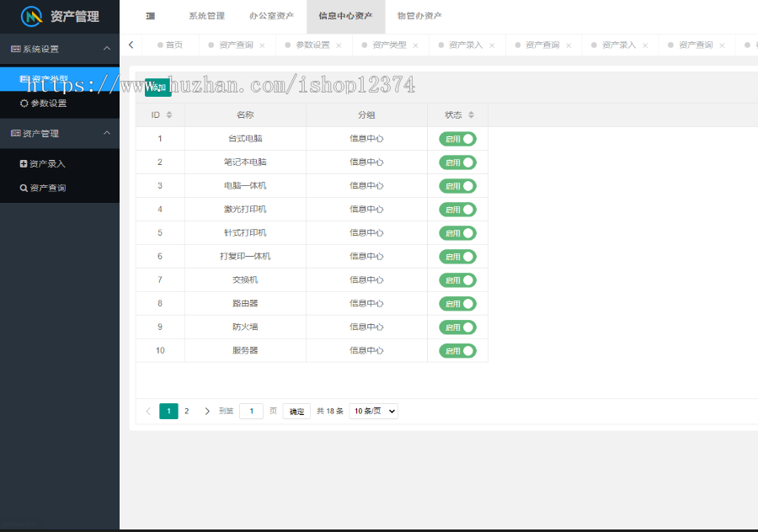Click the 共 18 条 total count text

[329, 411]
